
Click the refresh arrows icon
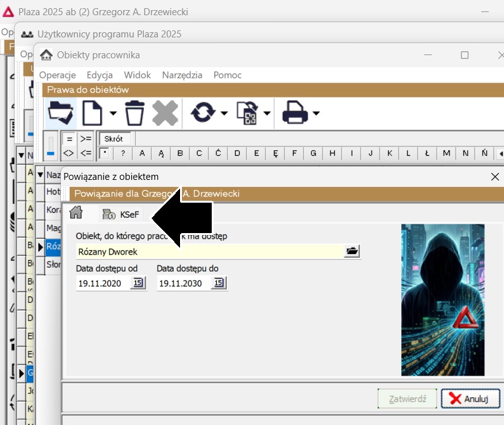coord(203,113)
